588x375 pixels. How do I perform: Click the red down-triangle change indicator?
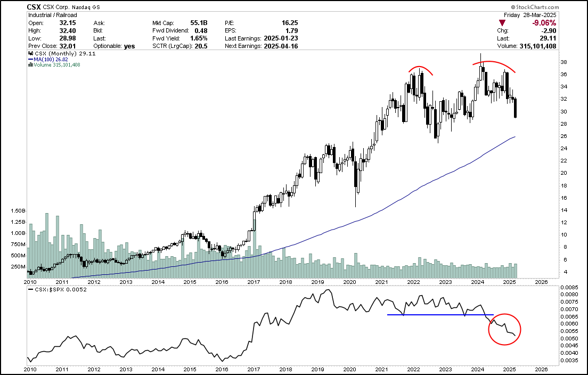pos(502,23)
